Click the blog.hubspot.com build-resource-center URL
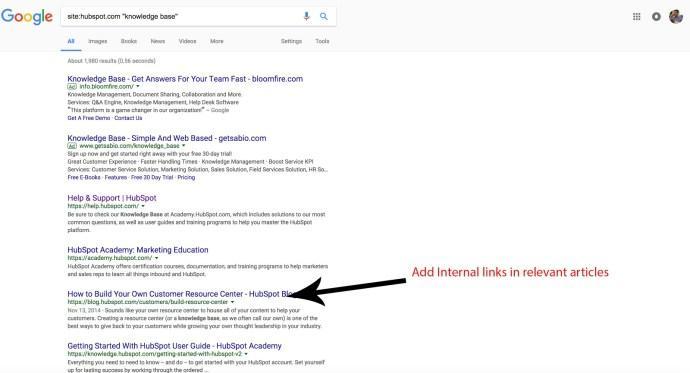The width and height of the screenshot is (690, 373). pos(148,302)
